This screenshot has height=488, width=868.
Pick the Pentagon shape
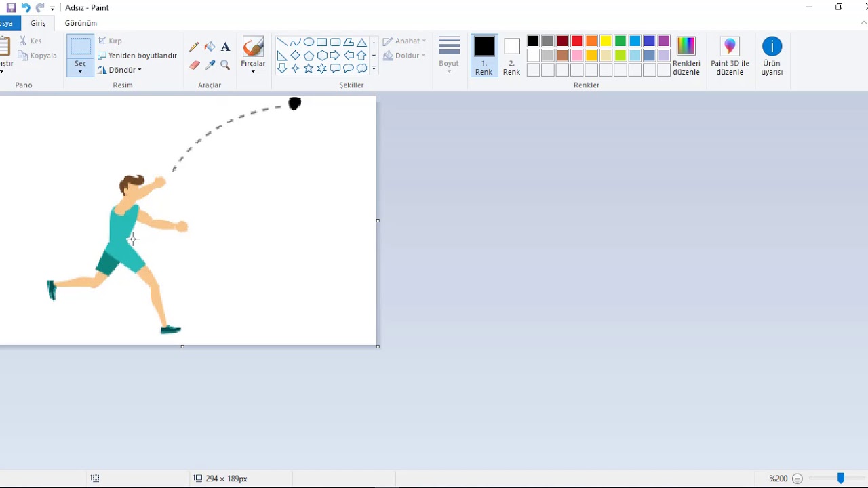coord(309,56)
